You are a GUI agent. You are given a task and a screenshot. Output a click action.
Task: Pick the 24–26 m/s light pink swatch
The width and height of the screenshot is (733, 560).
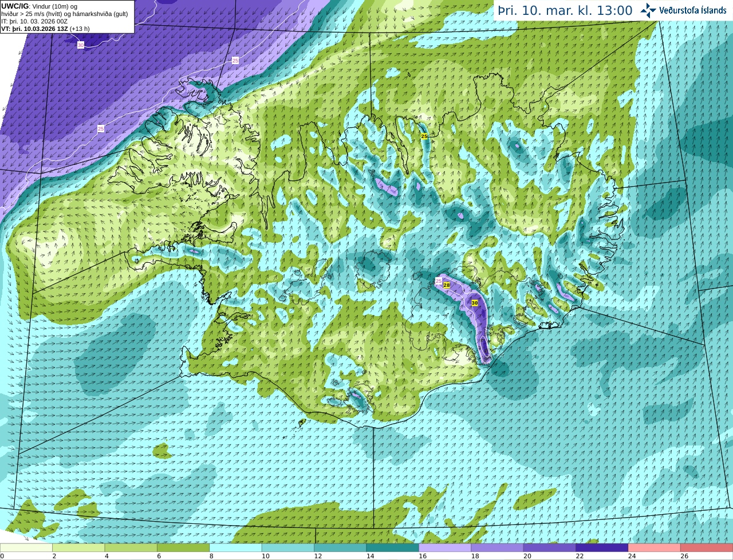tap(655, 548)
